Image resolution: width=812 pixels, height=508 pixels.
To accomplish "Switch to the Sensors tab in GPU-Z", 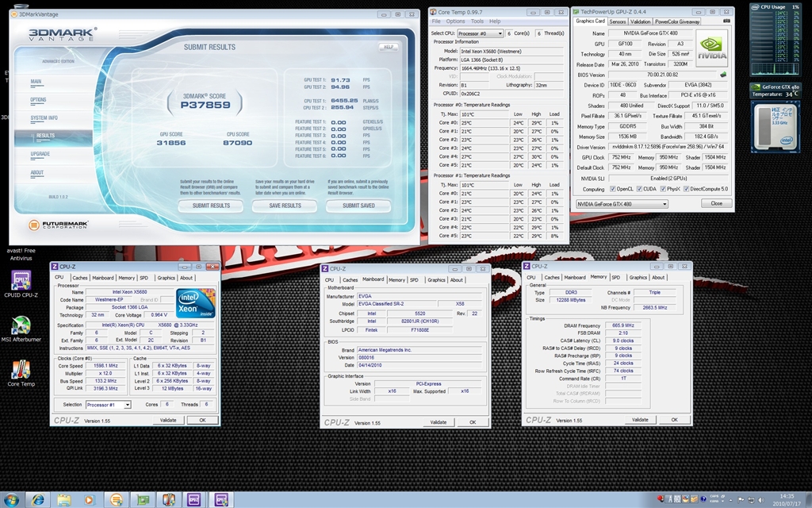I will (x=617, y=21).
